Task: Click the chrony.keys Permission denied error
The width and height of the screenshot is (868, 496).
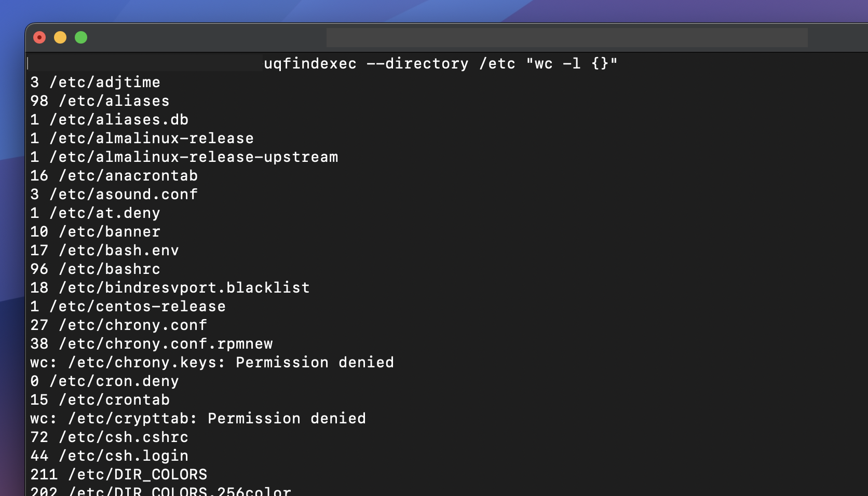Action: [x=212, y=363]
